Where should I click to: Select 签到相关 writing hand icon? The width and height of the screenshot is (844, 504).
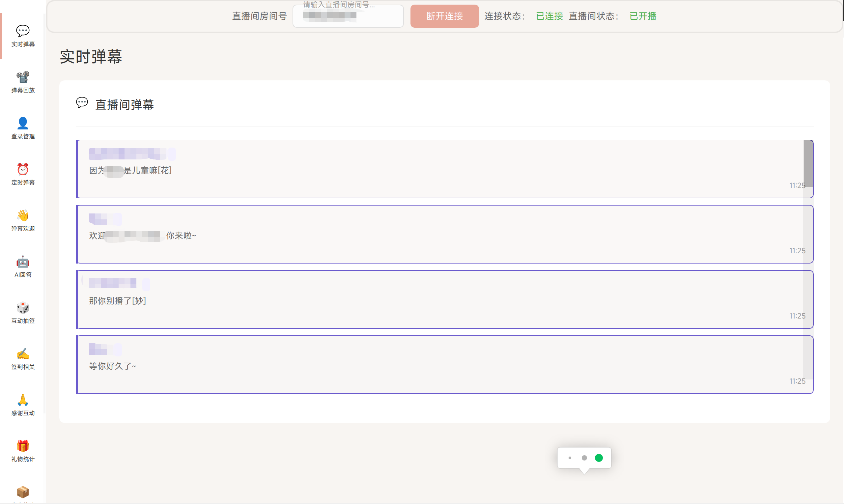(x=23, y=354)
